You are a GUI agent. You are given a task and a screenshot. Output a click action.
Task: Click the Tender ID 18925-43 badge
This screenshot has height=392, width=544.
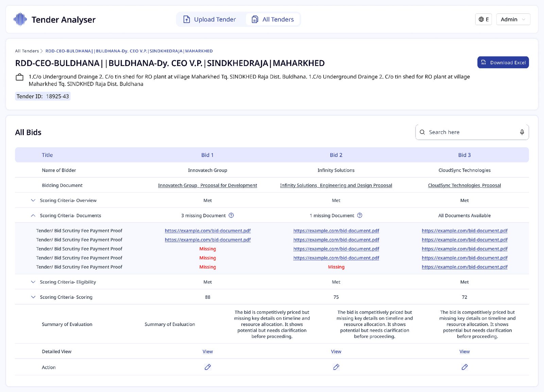point(43,96)
